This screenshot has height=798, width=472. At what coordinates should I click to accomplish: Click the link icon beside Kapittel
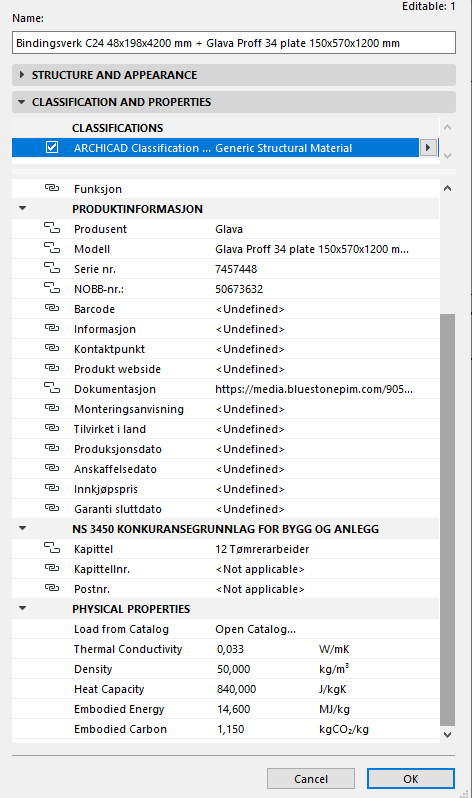click(51, 548)
